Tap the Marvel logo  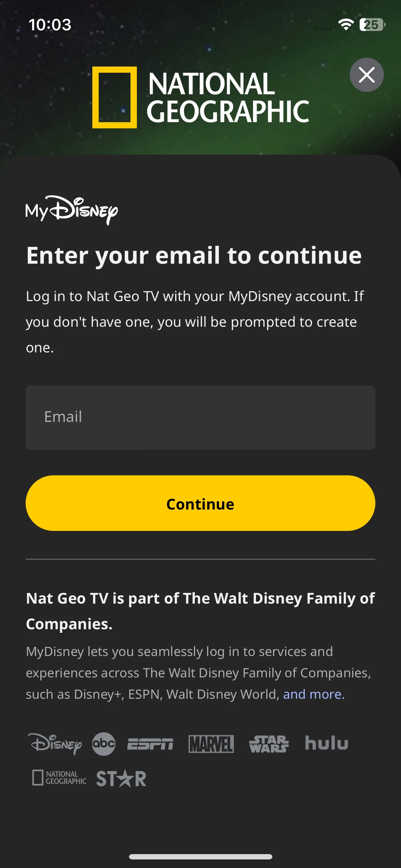[211, 744]
